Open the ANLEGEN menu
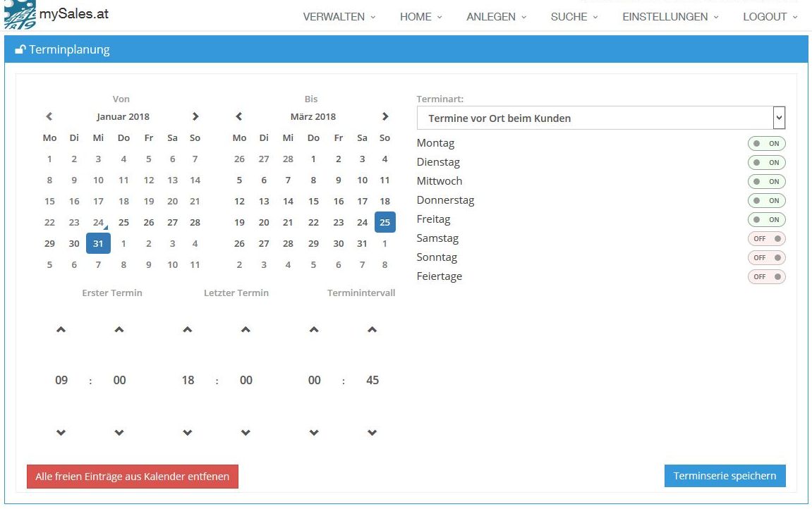The height and width of the screenshot is (509, 812). (496, 17)
